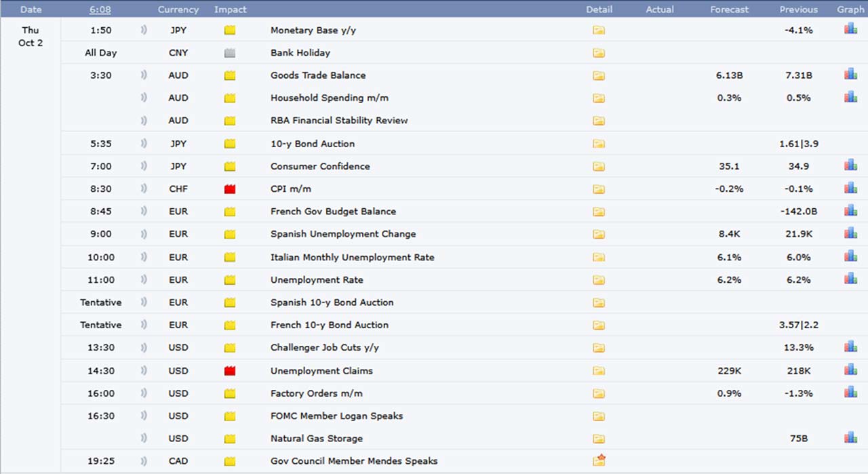Open graph for Goods Trade Balance
Viewport: 868px width, 474px height.
pos(850,75)
